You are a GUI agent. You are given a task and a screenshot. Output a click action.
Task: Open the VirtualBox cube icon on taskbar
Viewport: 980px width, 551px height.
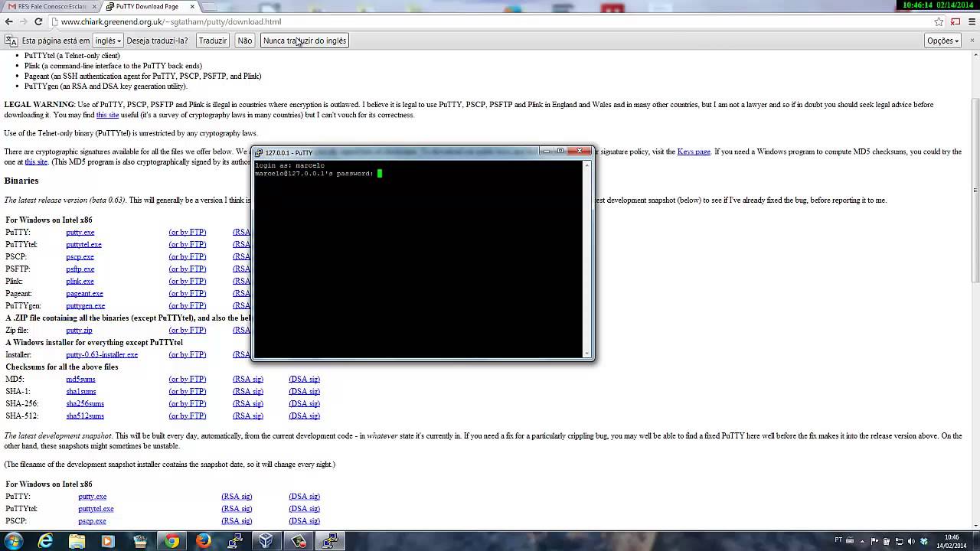coord(266,540)
